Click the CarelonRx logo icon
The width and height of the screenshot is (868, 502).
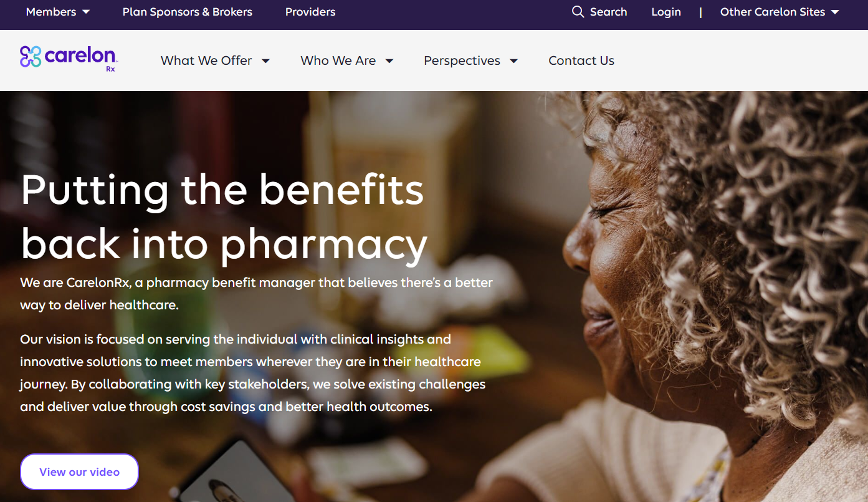click(30, 57)
